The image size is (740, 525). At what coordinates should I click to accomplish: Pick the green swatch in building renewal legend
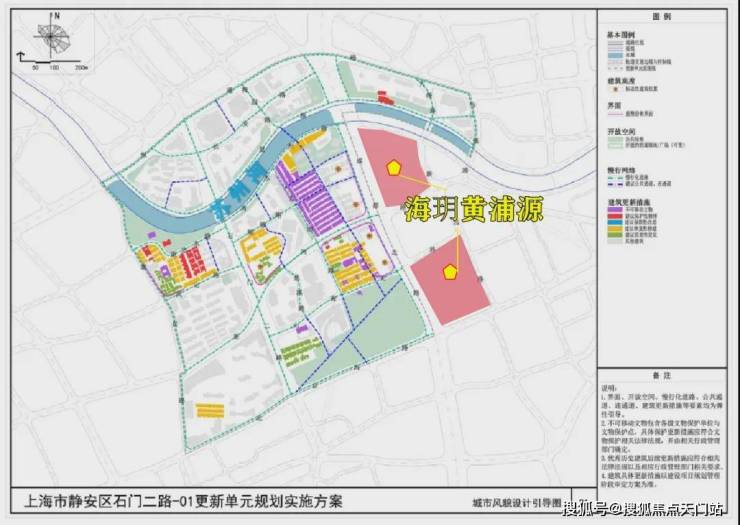click(615, 234)
